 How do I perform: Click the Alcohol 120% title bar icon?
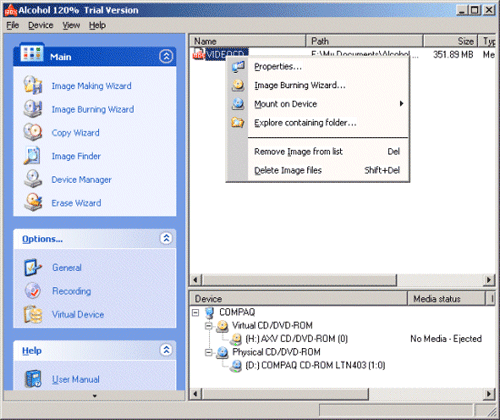(10, 10)
